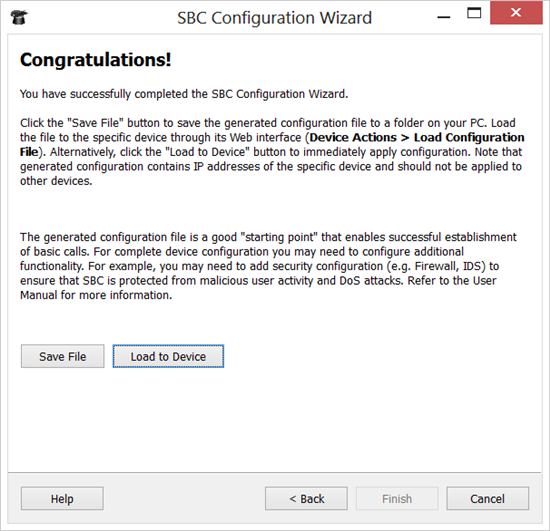Cancel the configuration wizard
Viewport: 550px width, 531px height.
point(488,498)
